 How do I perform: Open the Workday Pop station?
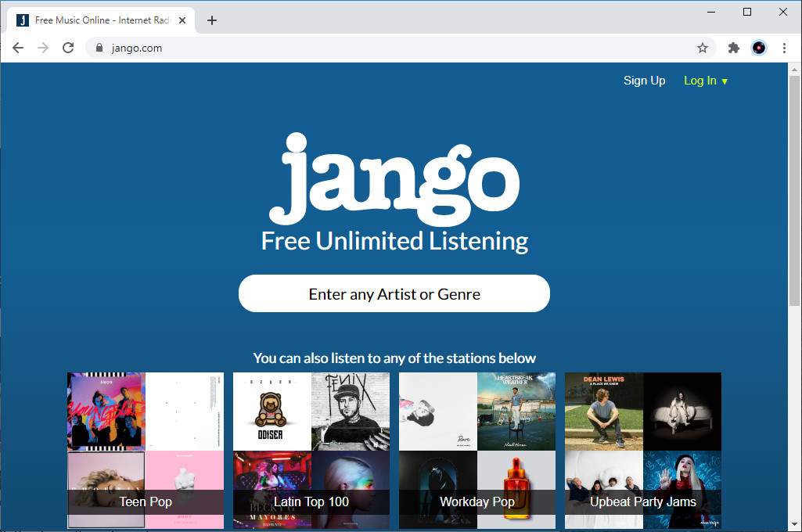pyautogui.click(x=477, y=451)
